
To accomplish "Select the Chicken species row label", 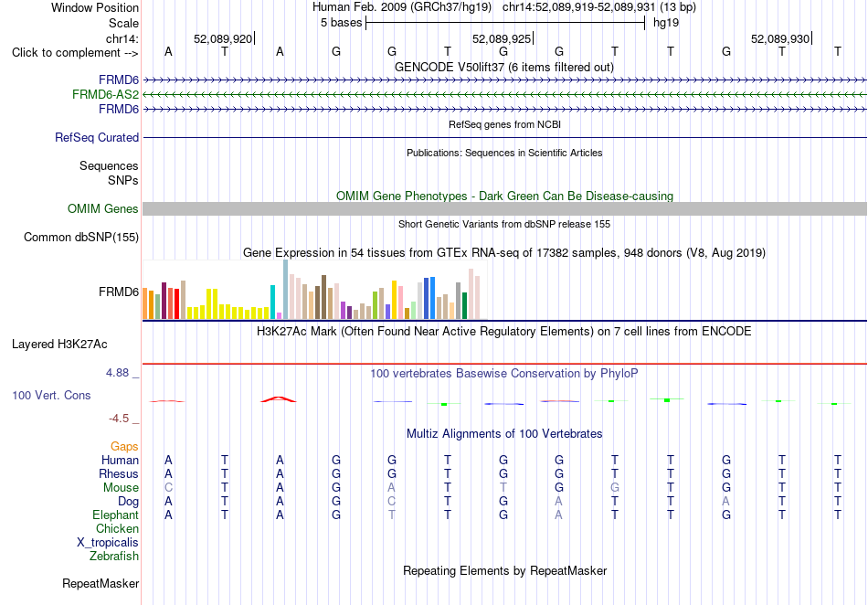I will pyautogui.click(x=117, y=528).
